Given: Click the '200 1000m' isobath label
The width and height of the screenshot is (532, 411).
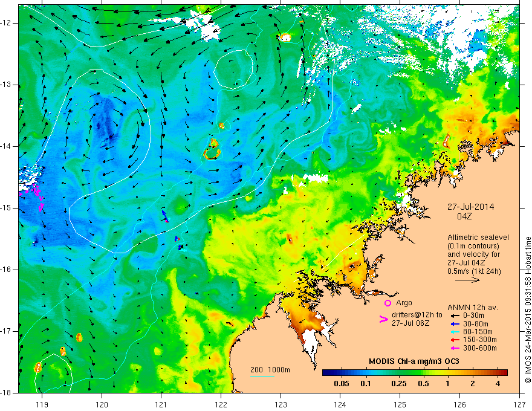Looking at the screenshot, I should [270, 370].
